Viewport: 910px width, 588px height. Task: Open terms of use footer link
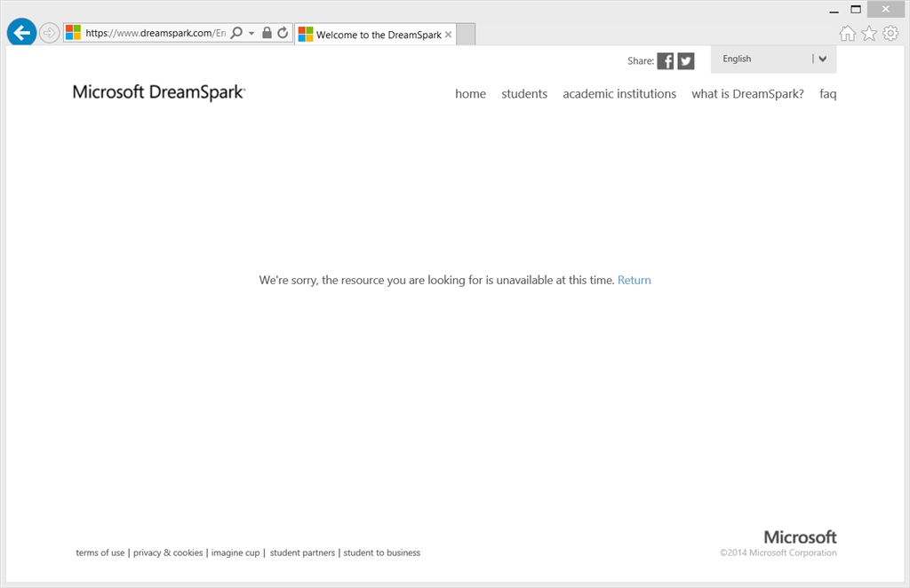point(100,552)
